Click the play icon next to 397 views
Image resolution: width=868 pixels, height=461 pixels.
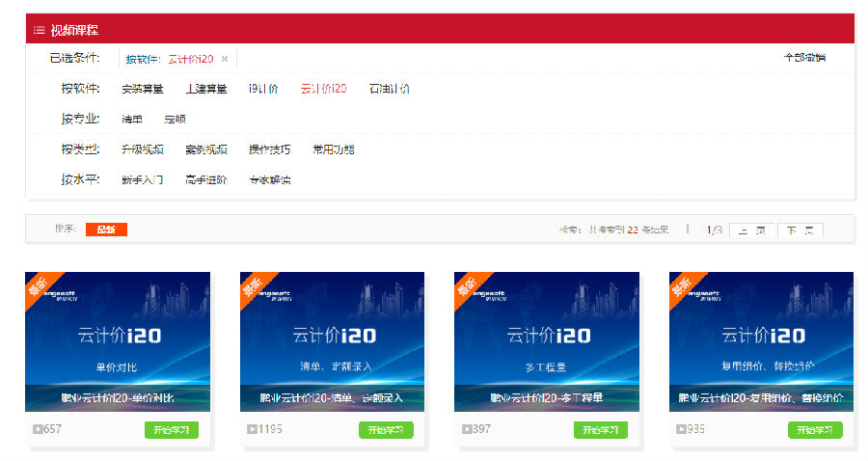[x=467, y=429]
